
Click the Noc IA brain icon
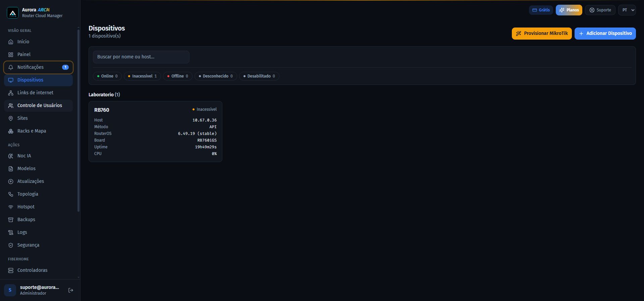click(11, 156)
